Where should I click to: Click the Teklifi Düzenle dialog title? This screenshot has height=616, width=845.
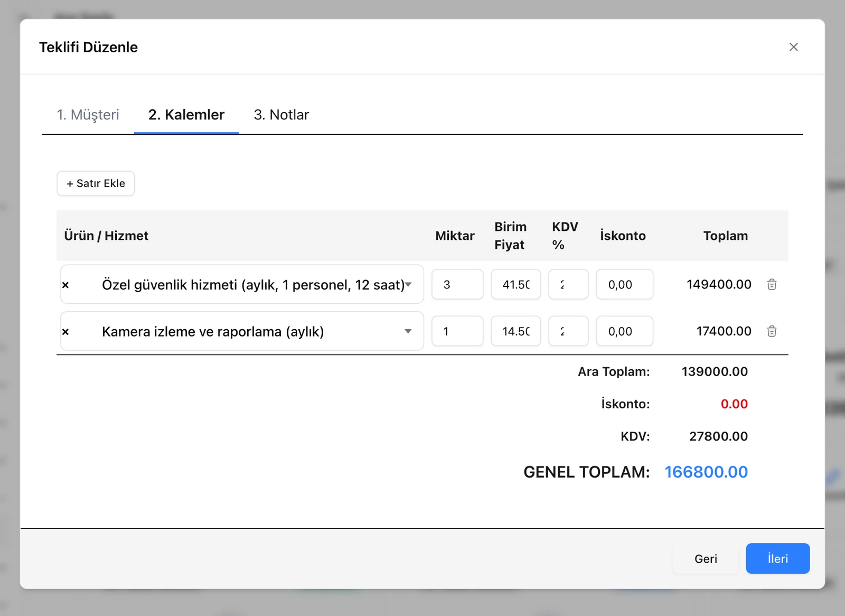click(88, 47)
